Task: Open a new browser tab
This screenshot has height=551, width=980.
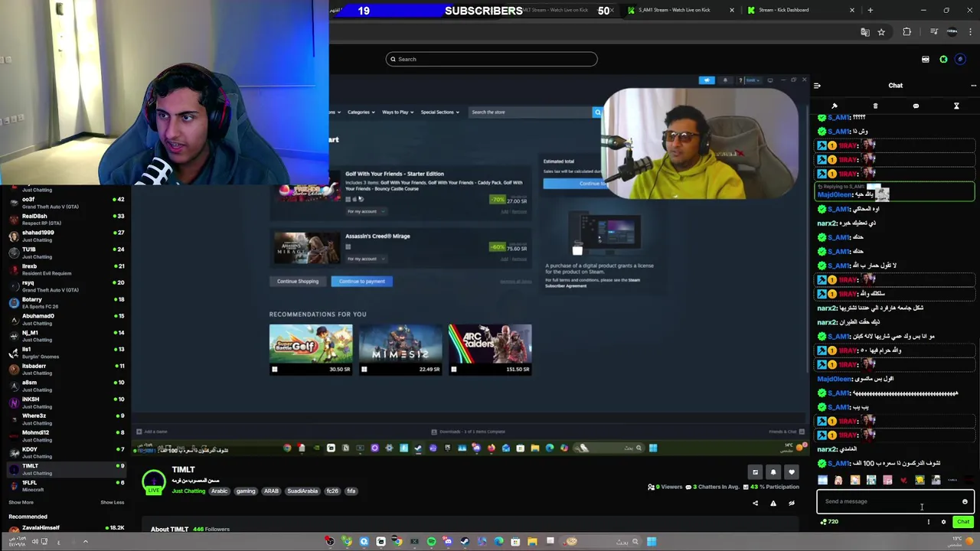Action: pyautogui.click(x=870, y=10)
